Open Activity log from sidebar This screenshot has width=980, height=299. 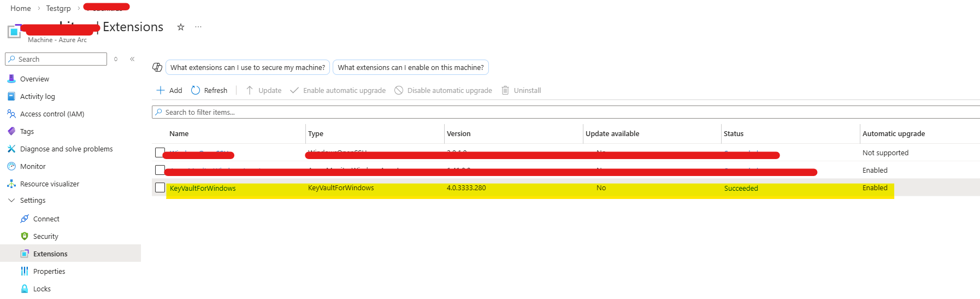(38, 96)
